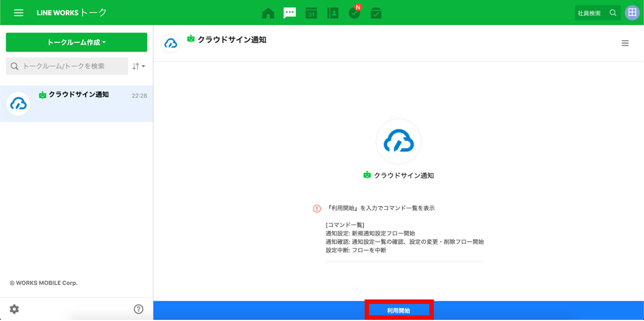Click the LINE WORKS トーク logo
Viewport: 644px width, 321px height.
click(x=72, y=12)
